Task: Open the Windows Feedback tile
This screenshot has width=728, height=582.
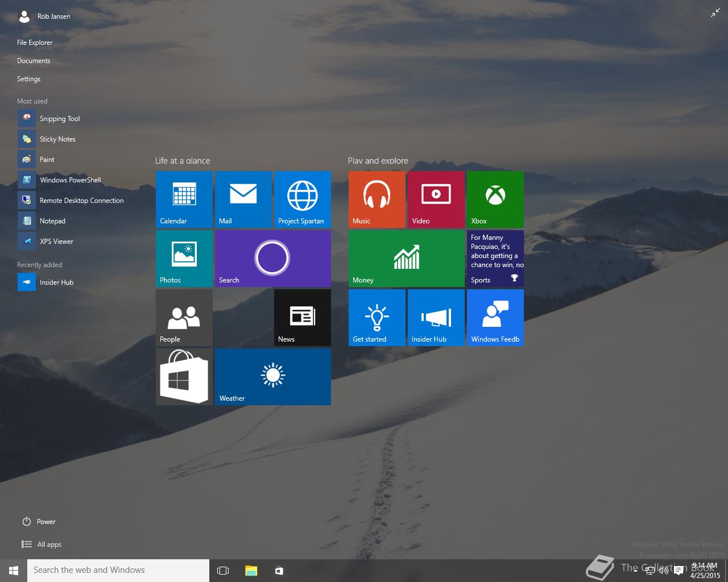Action: tap(495, 318)
